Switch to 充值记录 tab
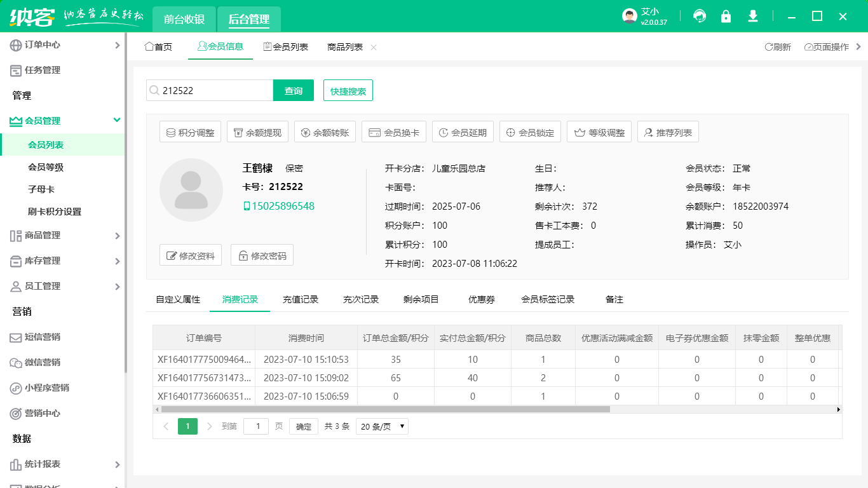868x488 pixels. [301, 299]
